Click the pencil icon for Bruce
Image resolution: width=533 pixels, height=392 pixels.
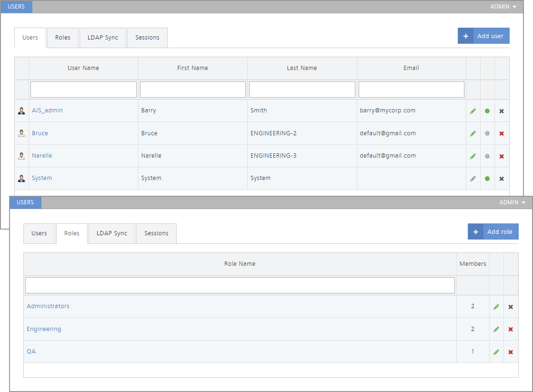pos(473,134)
